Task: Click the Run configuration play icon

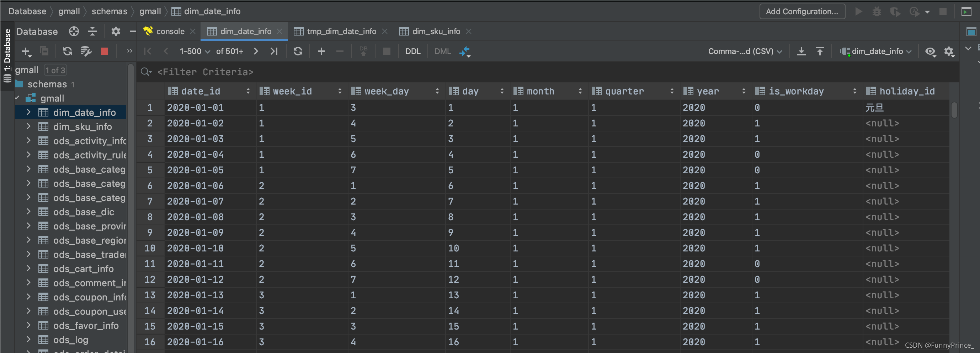Action: (x=859, y=11)
